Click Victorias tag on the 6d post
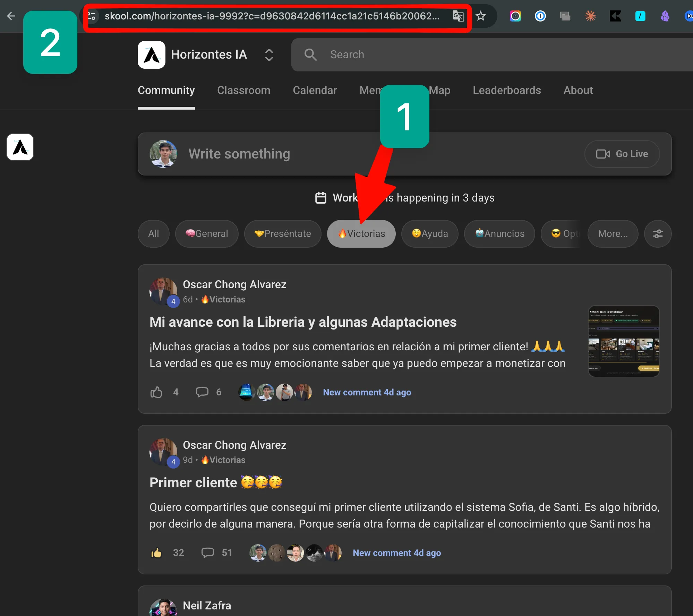Image resolution: width=693 pixels, height=616 pixels. tap(223, 299)
